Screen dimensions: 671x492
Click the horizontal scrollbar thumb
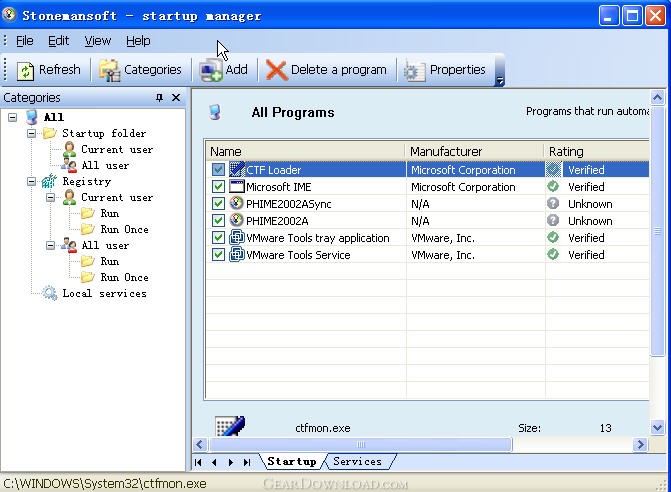click(x=361, y=444)
